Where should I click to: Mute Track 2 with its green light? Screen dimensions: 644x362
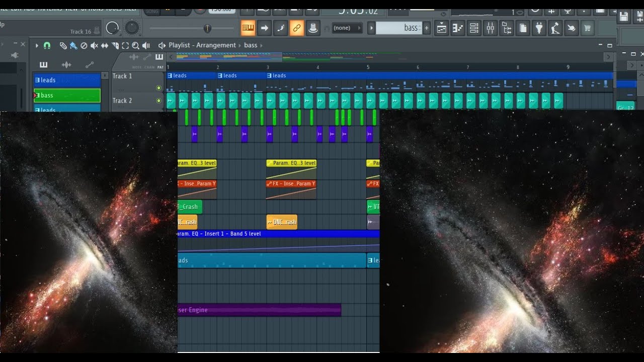pos(159,101)
